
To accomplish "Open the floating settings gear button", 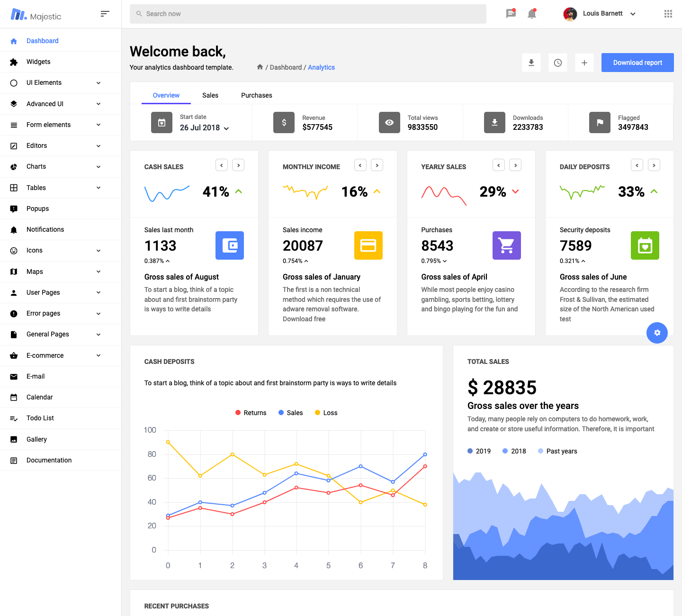I will [657, 333].
